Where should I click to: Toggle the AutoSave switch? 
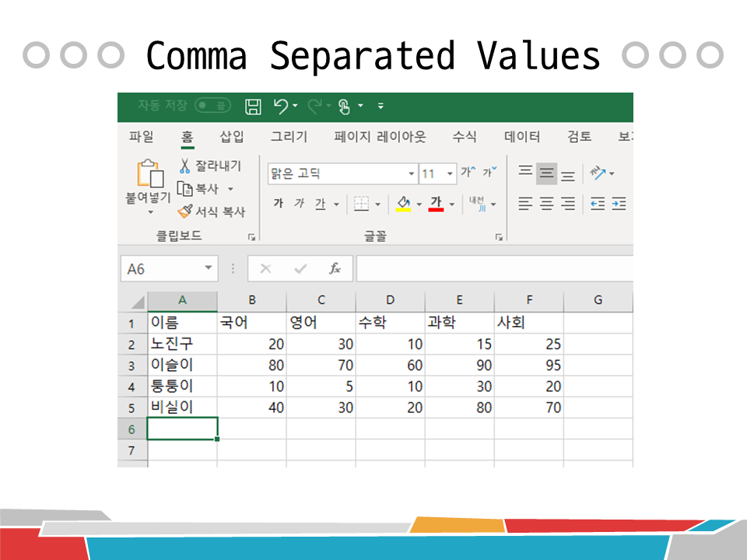212,105
